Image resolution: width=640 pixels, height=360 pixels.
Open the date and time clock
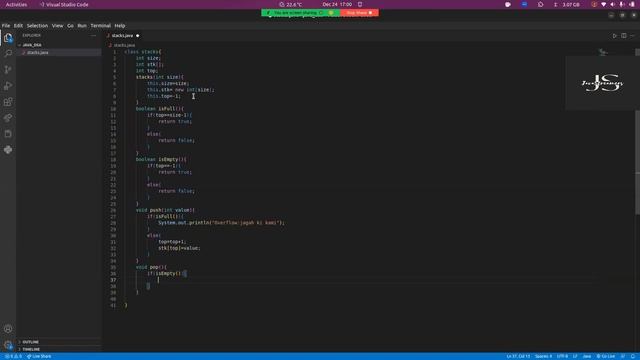[337, 4]
